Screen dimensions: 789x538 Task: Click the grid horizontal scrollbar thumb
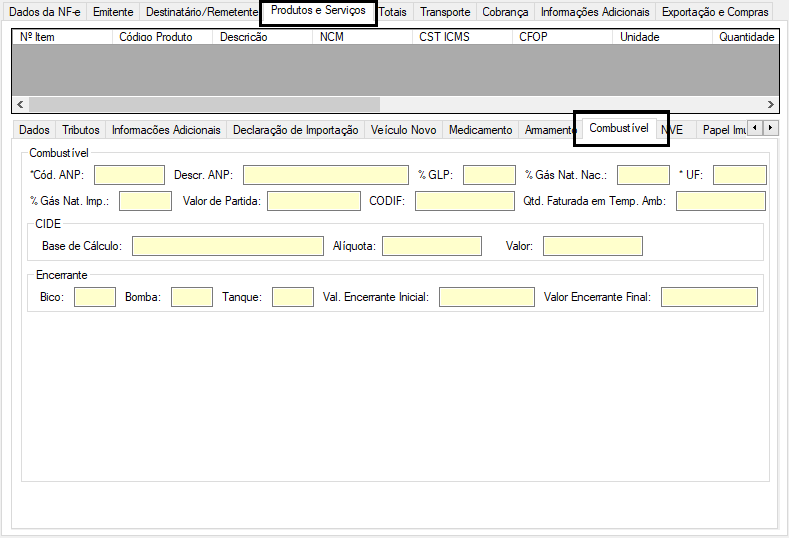(x=204, y=104)
